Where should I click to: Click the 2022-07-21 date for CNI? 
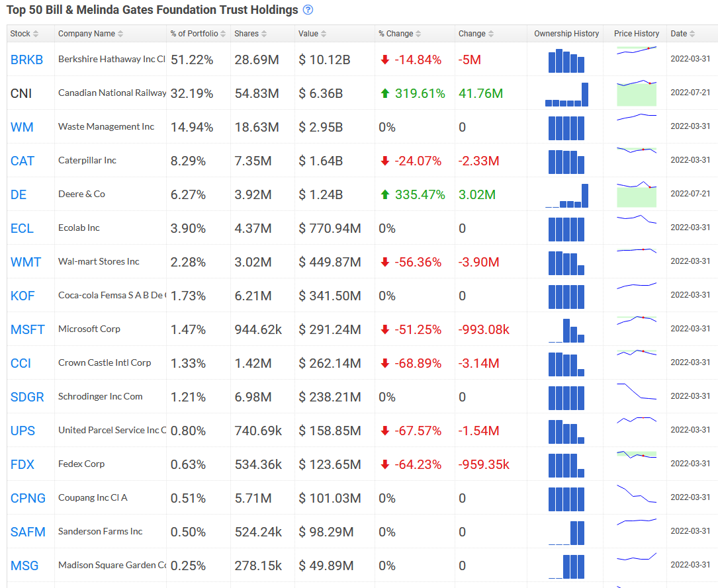click(690, 93)
